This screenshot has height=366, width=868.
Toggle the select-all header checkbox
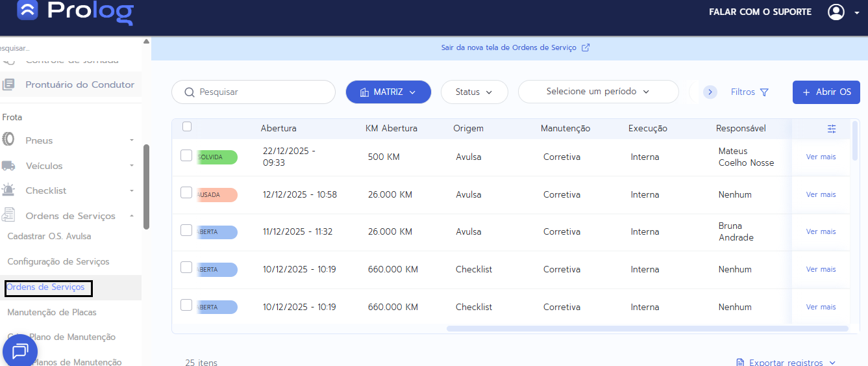coord(187,127)
